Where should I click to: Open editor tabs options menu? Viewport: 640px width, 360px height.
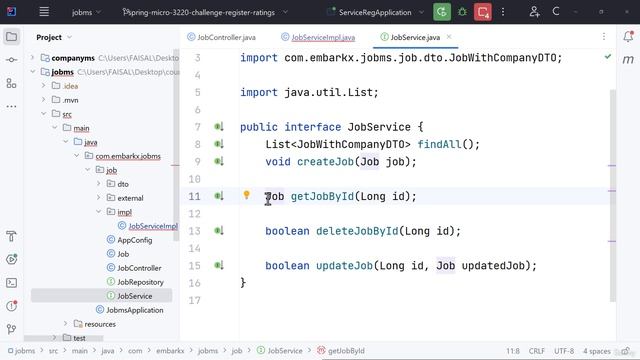(604, 37)
